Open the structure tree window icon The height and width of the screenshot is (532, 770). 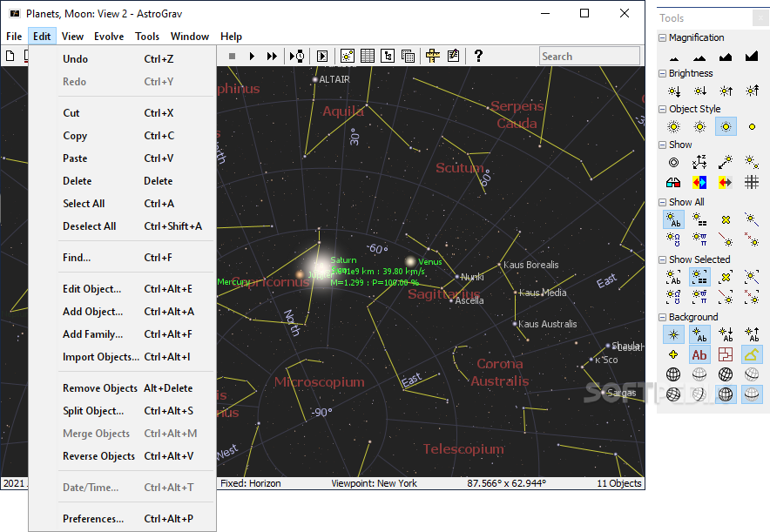pos(388,56)
